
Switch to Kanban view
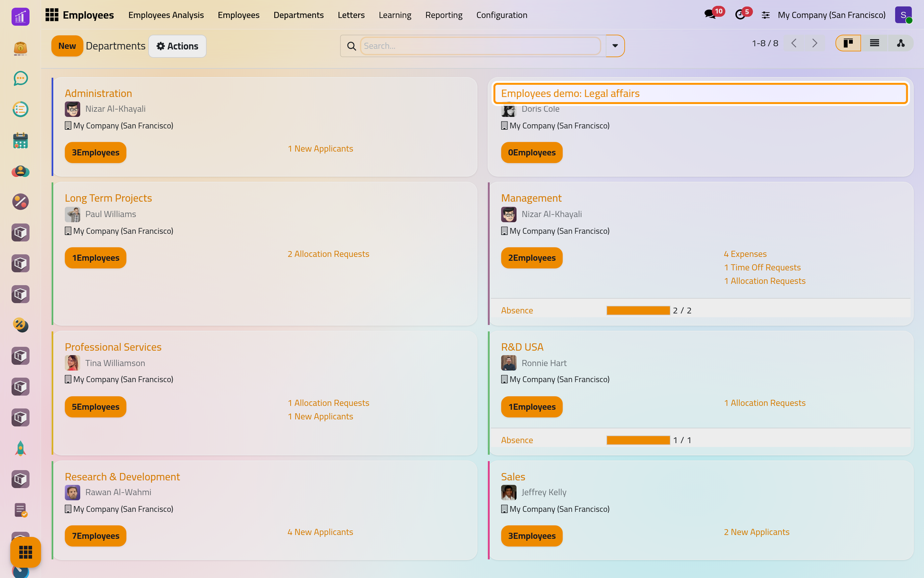[848, 43]
